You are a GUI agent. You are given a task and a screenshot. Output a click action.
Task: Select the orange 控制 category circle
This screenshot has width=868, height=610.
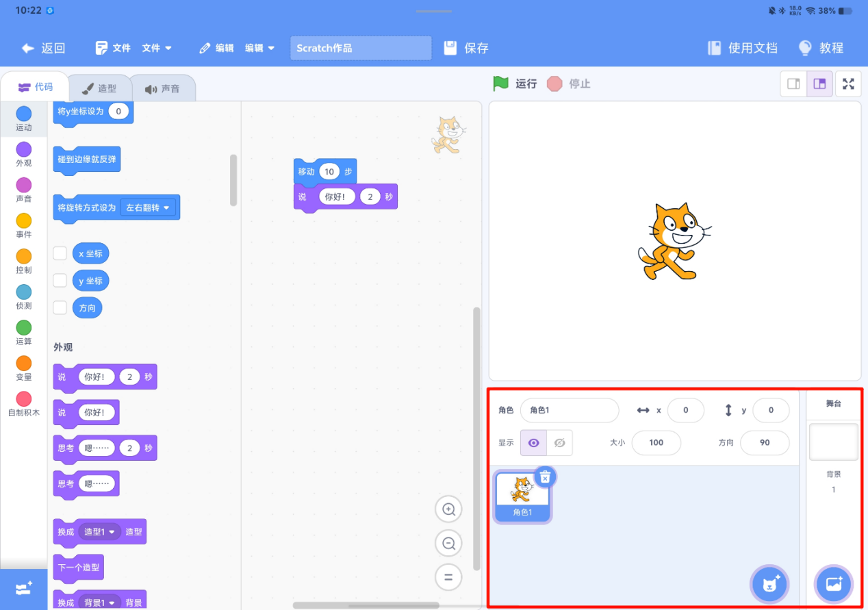click(24, 257)
